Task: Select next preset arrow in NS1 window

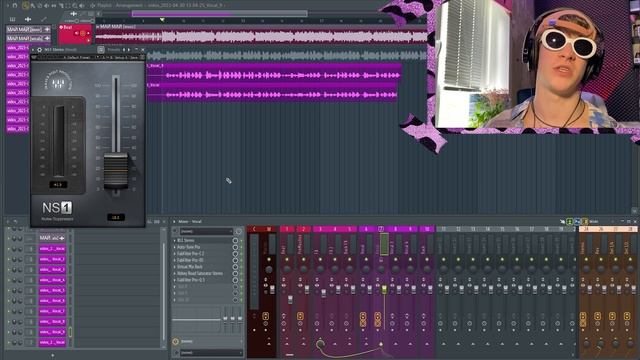Action: tap(129, 50)
